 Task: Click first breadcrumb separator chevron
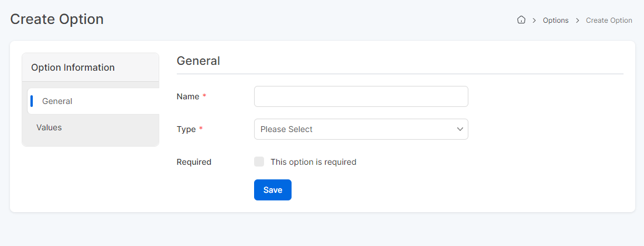pyautogui.click(x=535, y=20)
